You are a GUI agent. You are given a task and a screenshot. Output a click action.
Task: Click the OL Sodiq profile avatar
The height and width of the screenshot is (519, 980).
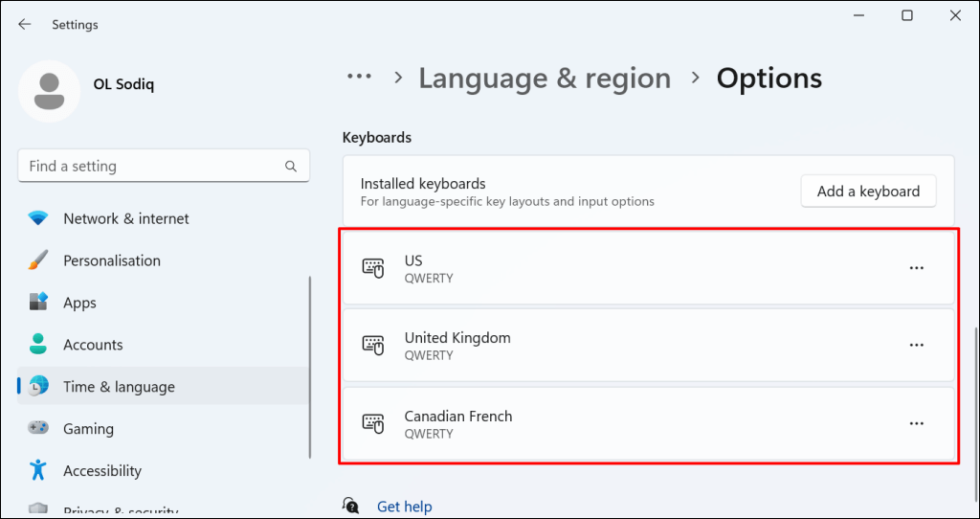click(49, 92)
